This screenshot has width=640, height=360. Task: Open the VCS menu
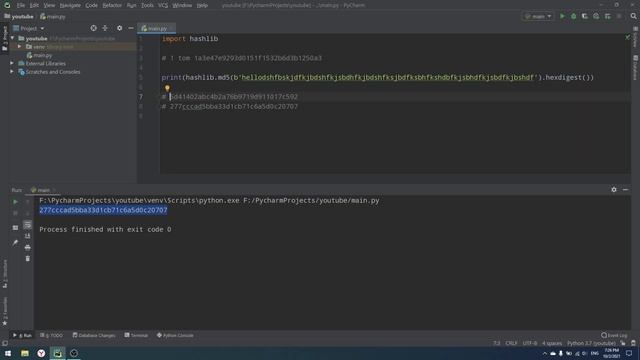163,5
